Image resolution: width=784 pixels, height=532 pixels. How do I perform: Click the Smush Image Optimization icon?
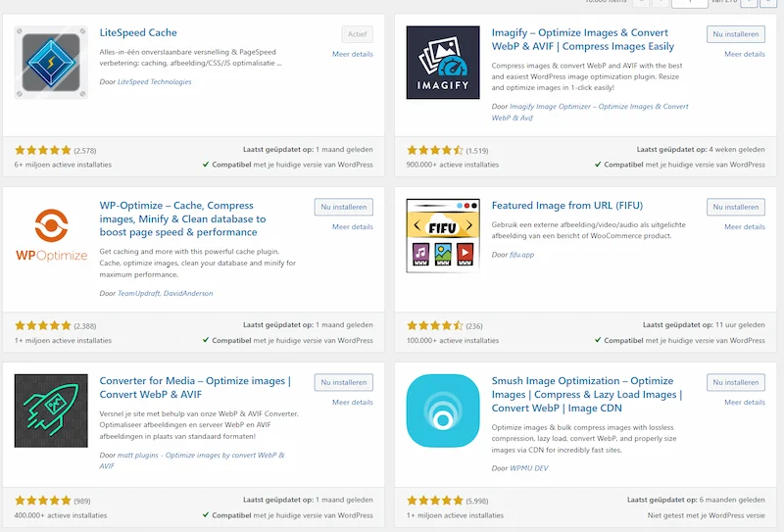tap(443, 411)
